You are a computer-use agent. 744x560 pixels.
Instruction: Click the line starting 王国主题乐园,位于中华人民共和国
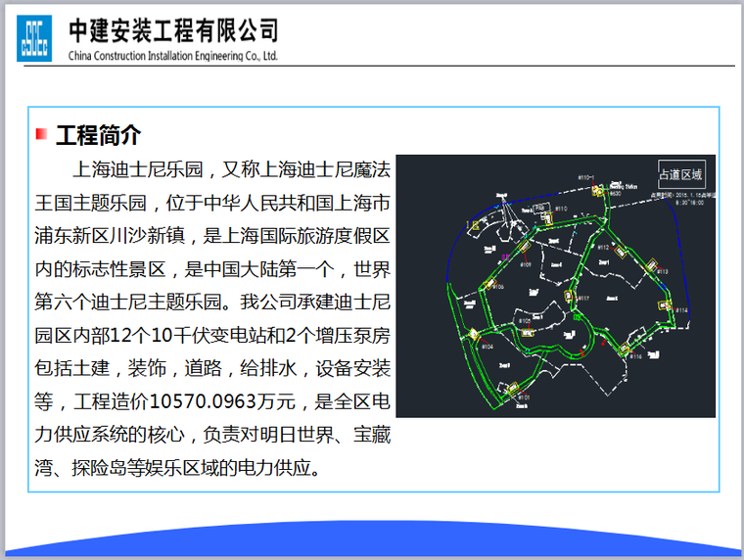point(212,203)
